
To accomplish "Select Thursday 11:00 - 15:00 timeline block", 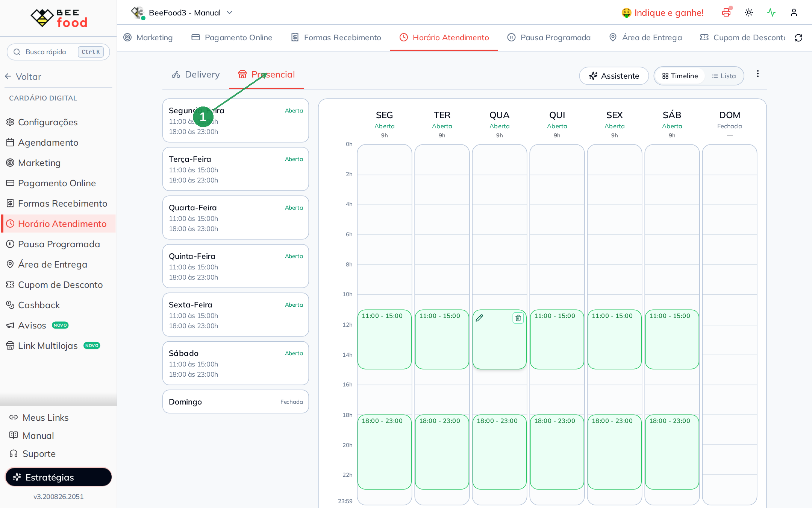I will tap(557, 339).
